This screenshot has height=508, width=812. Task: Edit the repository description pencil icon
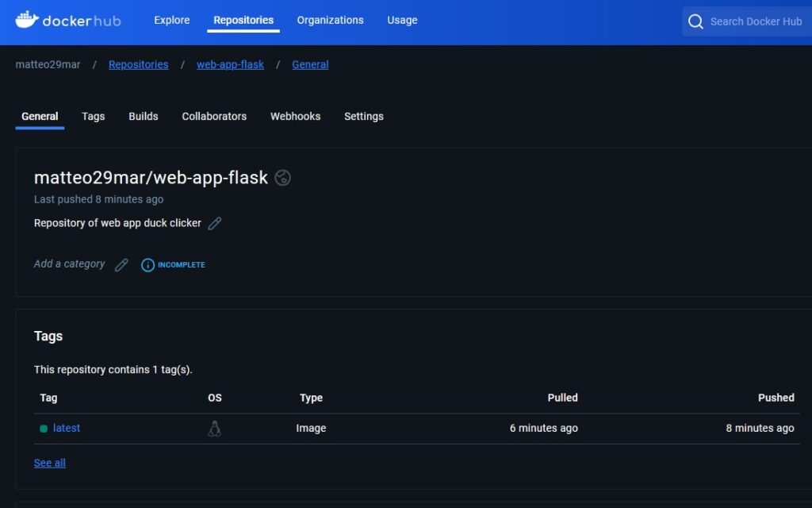[214, 223]
